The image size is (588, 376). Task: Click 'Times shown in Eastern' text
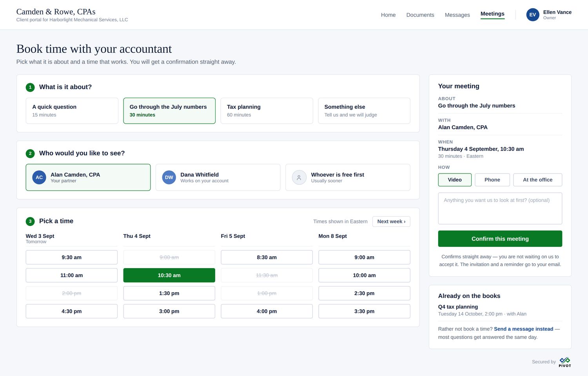(x=340, y=221)
